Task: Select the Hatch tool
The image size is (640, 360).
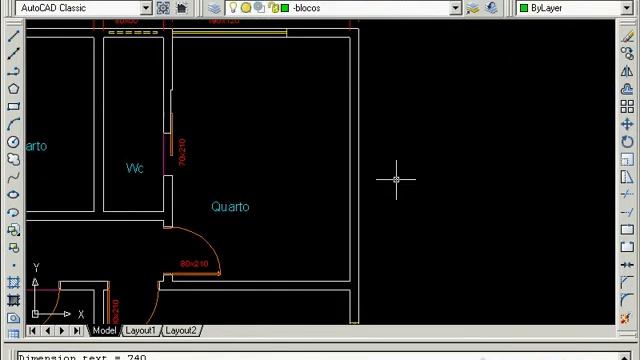Action: 13,283
